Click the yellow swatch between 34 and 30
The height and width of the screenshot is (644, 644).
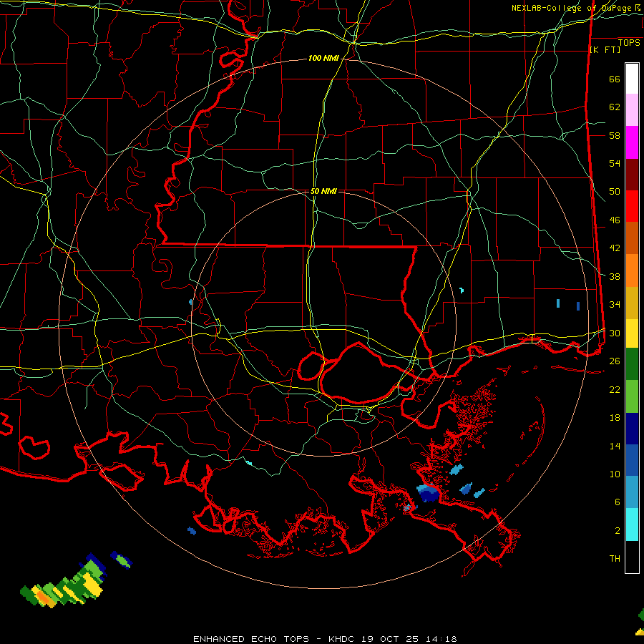[x=632, y=333]
